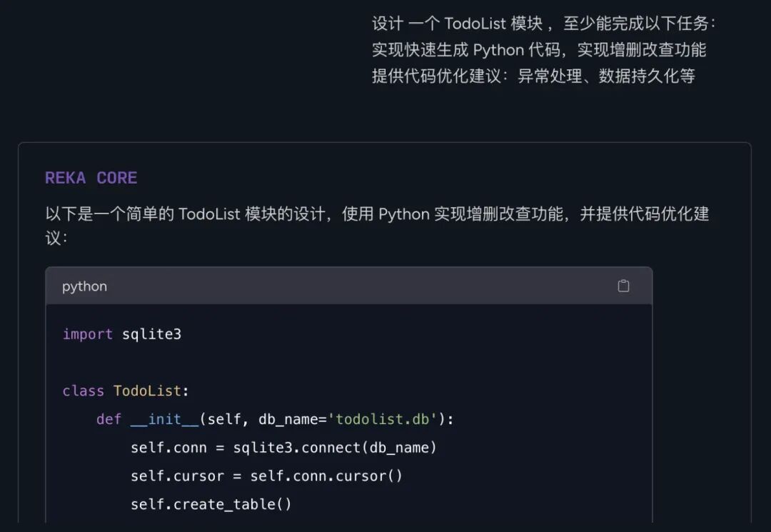
Task: Click the 'def __init__' code line
Action: (x=275, y=419)
